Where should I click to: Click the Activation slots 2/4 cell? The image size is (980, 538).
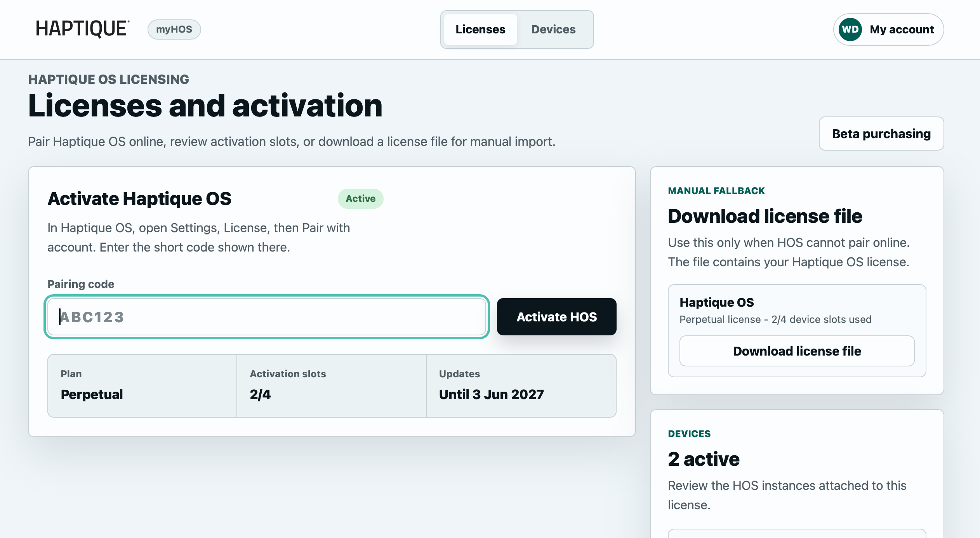pos(332,386)
